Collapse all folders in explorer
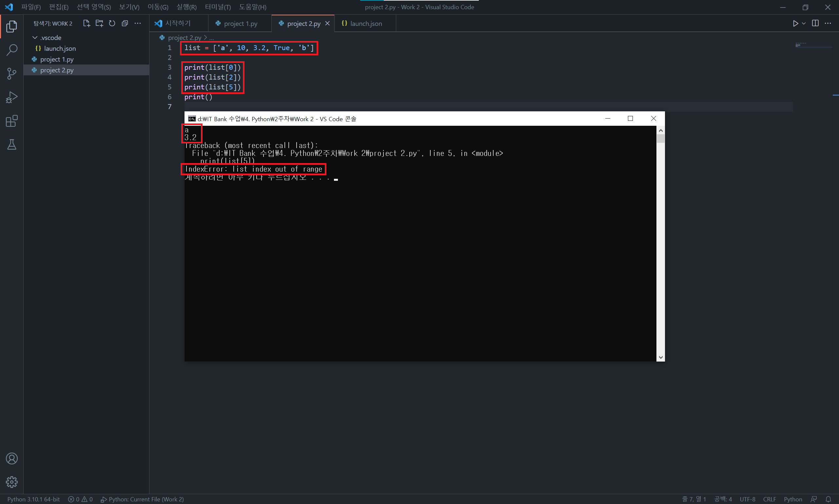The width and height of the screenshot is (839, 504). click(x=125, y=24)
